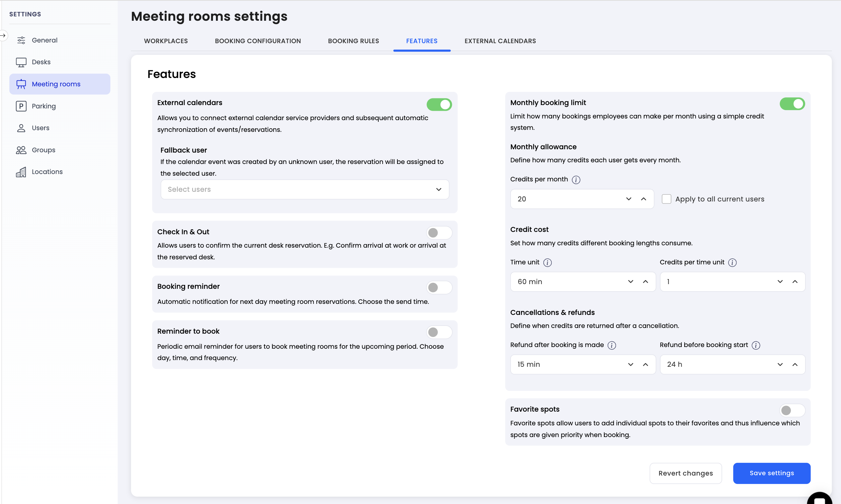Click info icon next to Credits per month
841x504 pixels.
click(576, 180)
